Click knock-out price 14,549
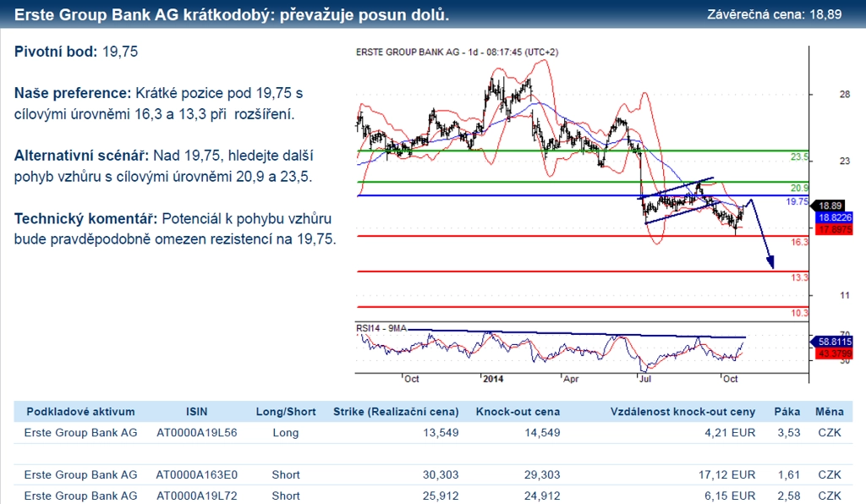This screenshot has height=504, width=866. (x=542, y=433)
